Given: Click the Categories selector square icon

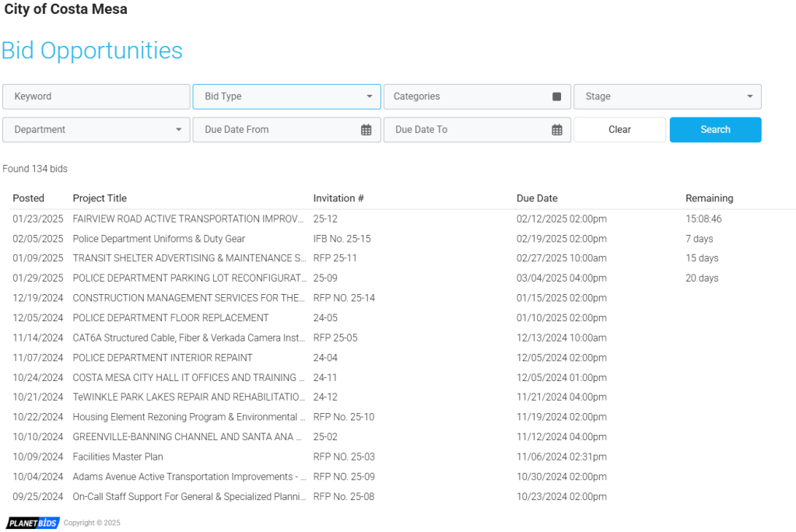Looking at the screenshot, I should click(x=556, y=96).
